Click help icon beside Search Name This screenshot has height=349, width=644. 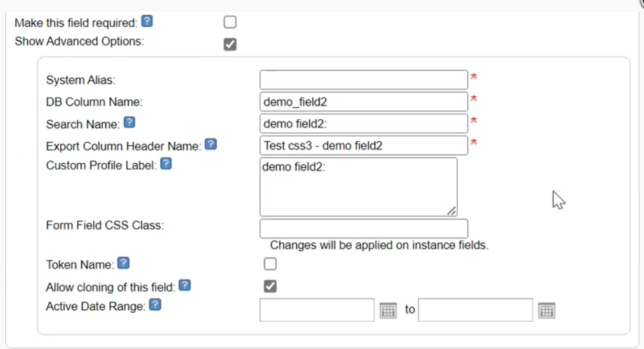pyautogui.click(x=129, y=122)
